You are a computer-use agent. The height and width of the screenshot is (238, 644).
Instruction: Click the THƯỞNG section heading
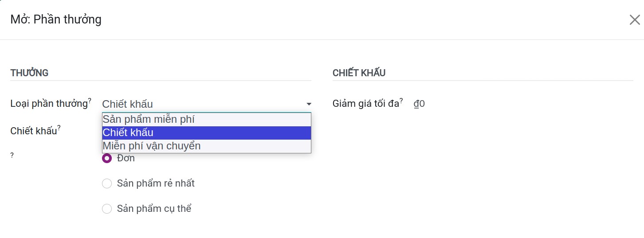pyautogui.click(x=29, y=73)
